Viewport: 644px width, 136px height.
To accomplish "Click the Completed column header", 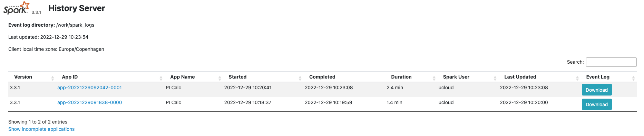I will click(x=322, y=77).
